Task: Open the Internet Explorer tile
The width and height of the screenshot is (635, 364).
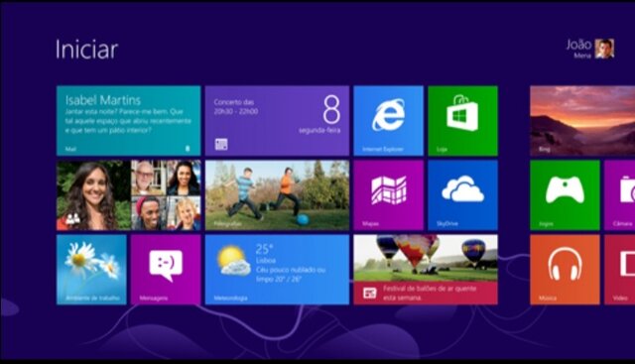Action: tap(388, 121)
